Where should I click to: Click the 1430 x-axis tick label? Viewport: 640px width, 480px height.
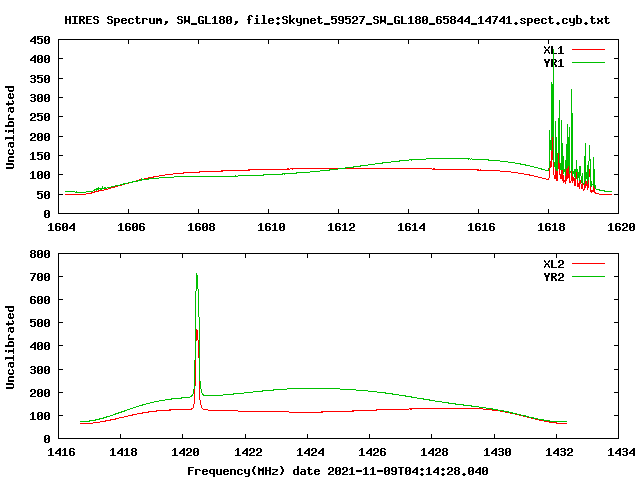click(x=497, y=452)
